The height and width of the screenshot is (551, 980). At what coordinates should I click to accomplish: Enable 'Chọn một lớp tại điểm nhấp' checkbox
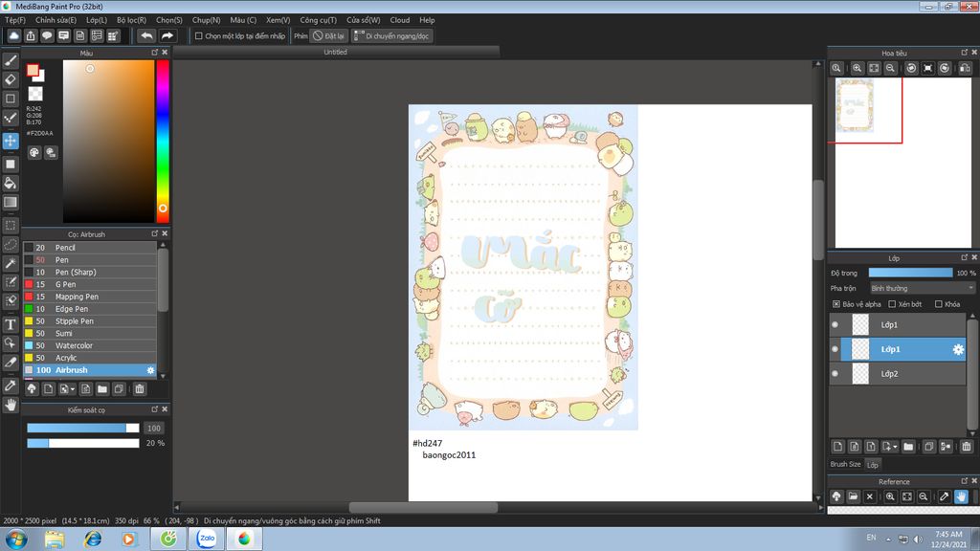point(199,36)
